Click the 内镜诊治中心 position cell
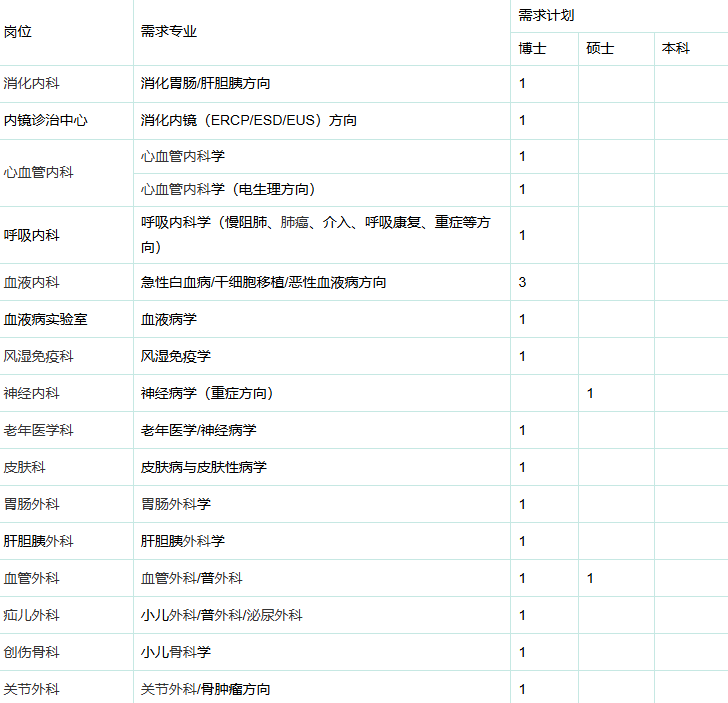 coord(45,121)
